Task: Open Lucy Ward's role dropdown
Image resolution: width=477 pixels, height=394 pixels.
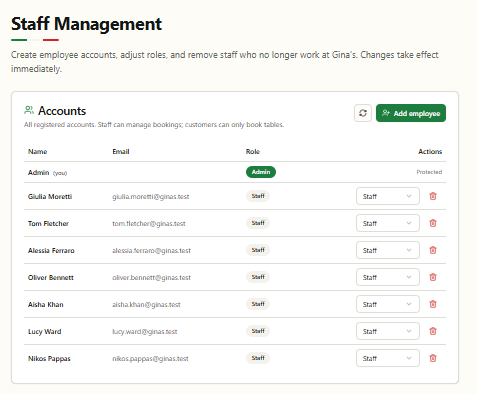Action: [x=388, y=331]
